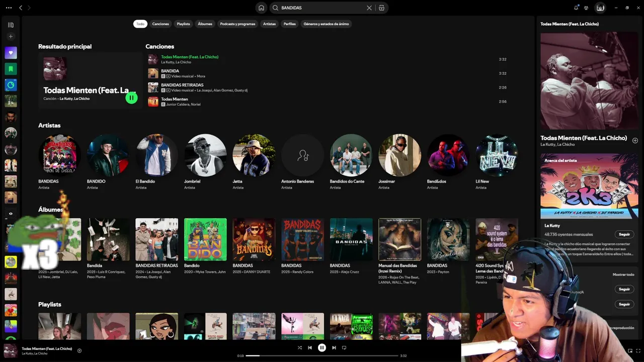644x362 pixels.
Task: Open the blue circle playlist in sidebar
Action: [11, 85]
